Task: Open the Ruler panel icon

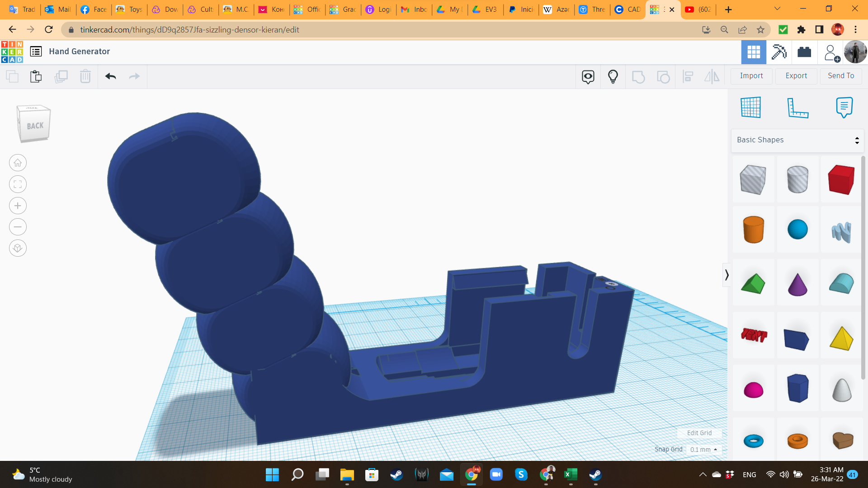Action: click(x=797, y=108)
